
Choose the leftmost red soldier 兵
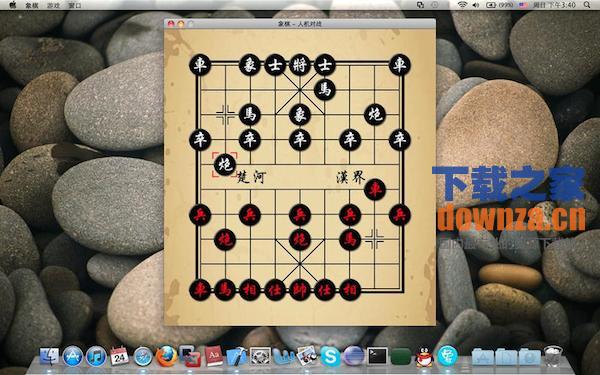tap(200, 215)
